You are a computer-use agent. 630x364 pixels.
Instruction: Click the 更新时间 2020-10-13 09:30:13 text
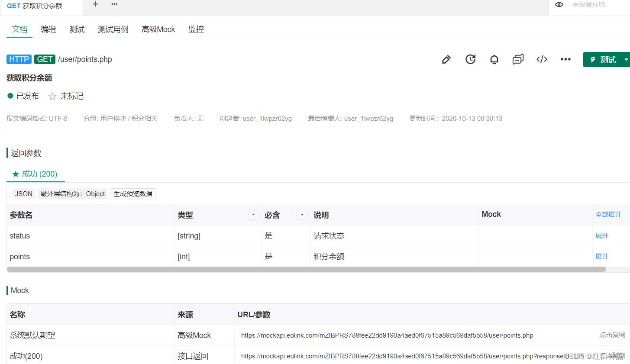(456, 119)
